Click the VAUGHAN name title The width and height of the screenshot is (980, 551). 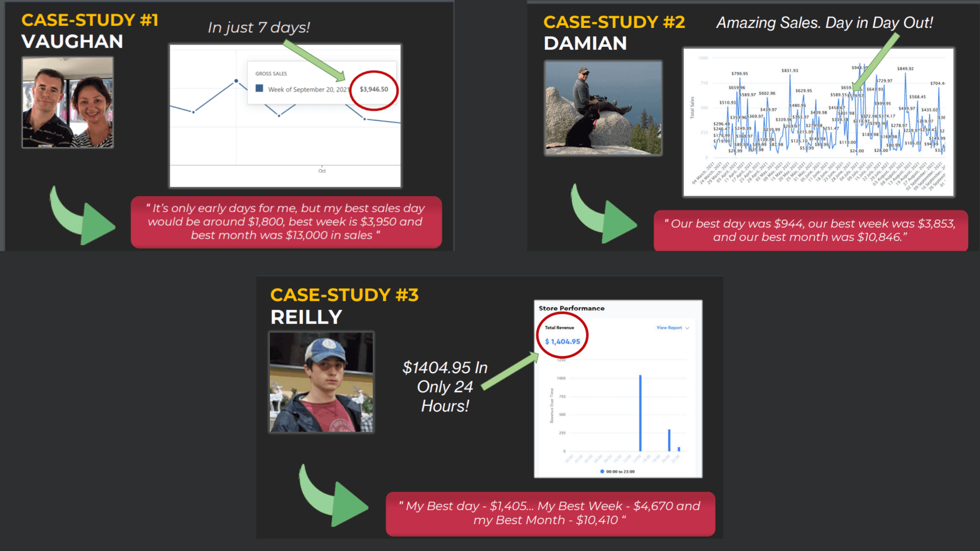point(72,42)
